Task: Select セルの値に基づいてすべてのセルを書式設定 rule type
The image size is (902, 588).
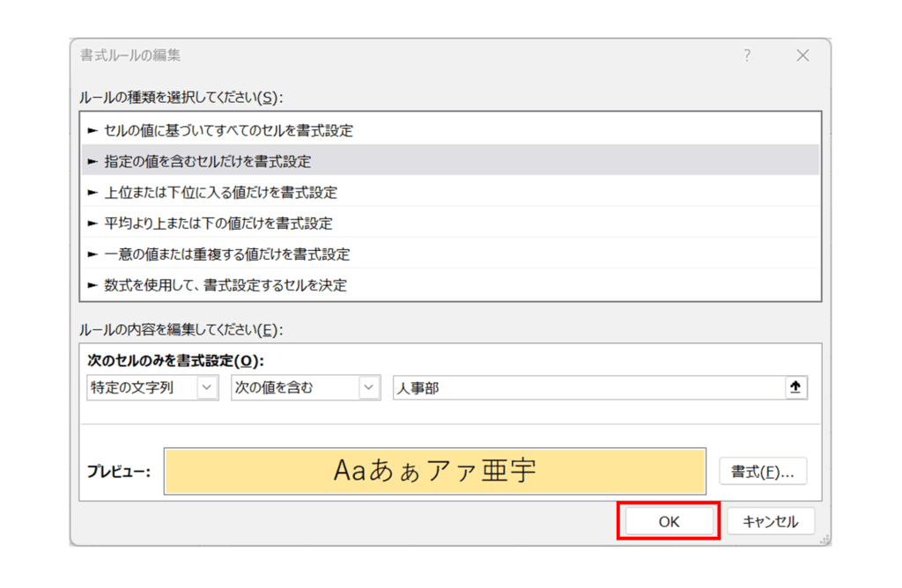Action: click(x=228, y=130)
